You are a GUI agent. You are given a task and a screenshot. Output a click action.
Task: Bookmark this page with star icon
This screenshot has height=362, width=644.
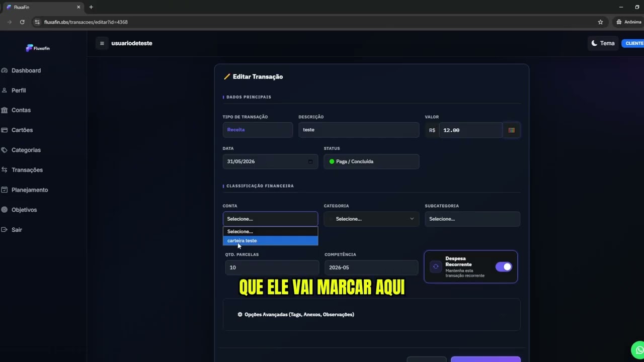click(x=600, y=22)
